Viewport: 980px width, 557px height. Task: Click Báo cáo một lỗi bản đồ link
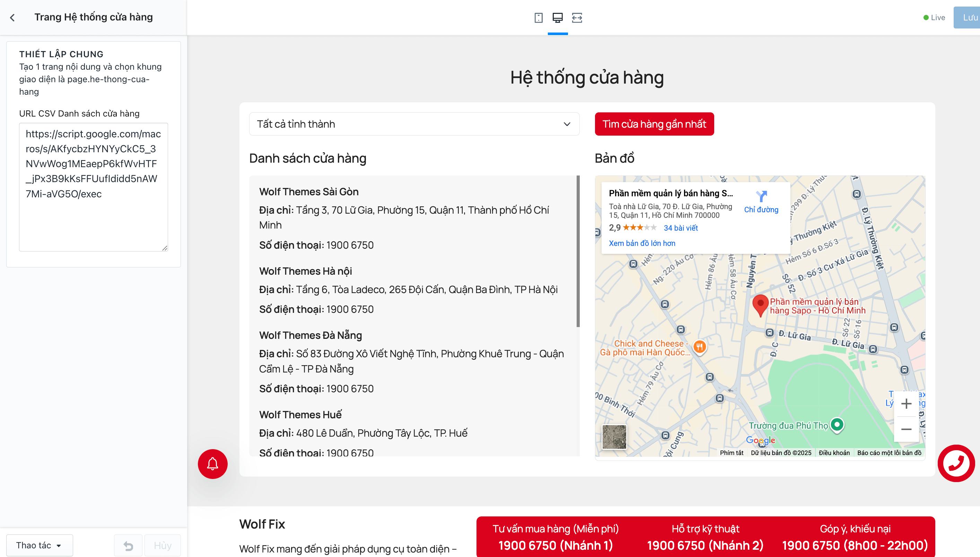[889, 453]
